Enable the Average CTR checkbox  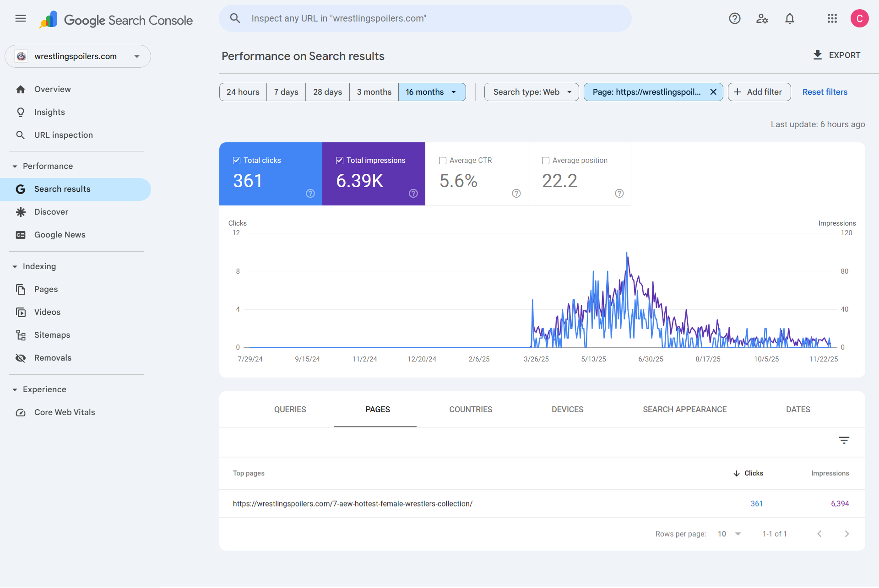tap(443, 161)
